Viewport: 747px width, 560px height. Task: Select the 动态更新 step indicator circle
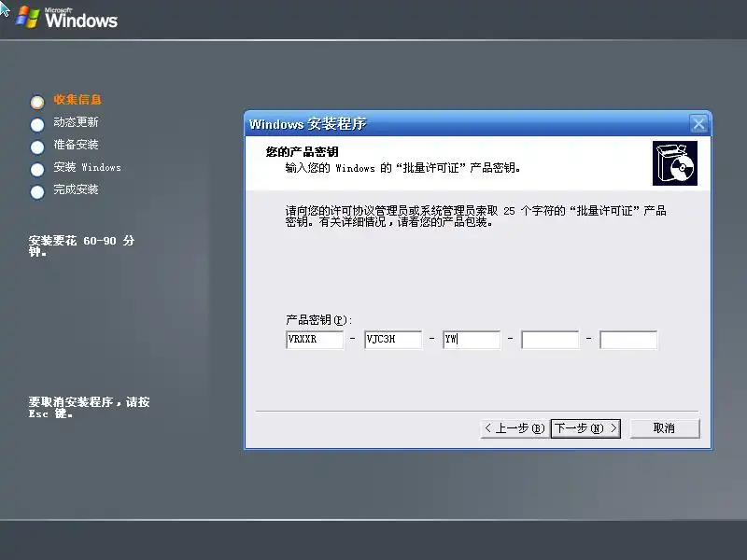click(x=37, y=125)
